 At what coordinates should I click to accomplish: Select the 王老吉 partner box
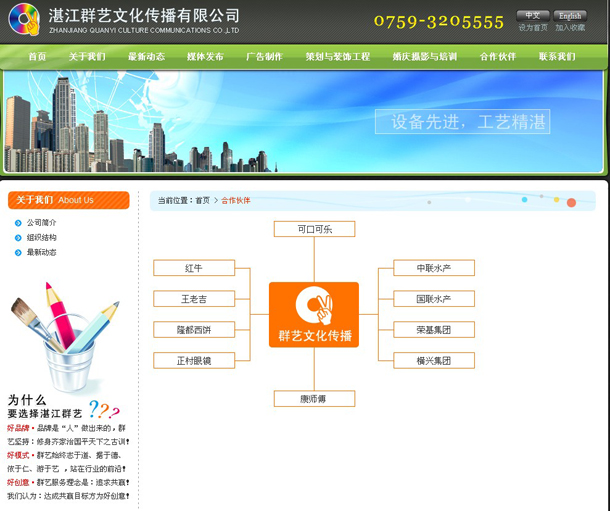tap(194, 299)
